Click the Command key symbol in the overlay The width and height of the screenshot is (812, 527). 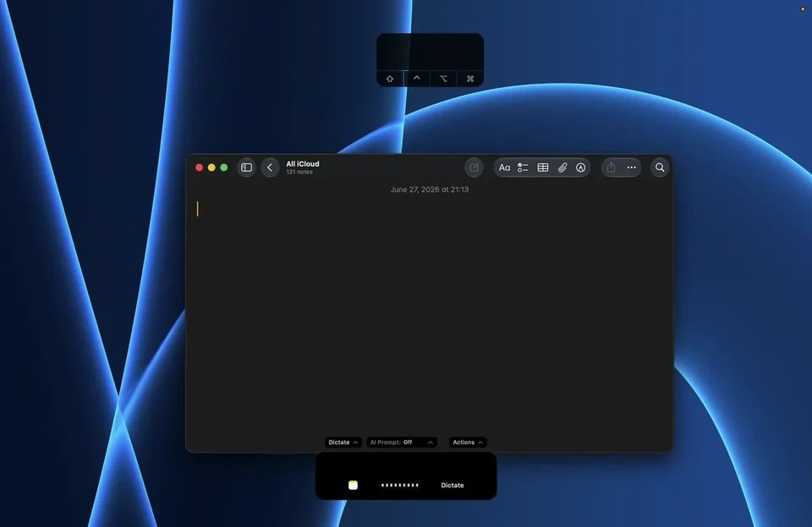pos(470,79)
